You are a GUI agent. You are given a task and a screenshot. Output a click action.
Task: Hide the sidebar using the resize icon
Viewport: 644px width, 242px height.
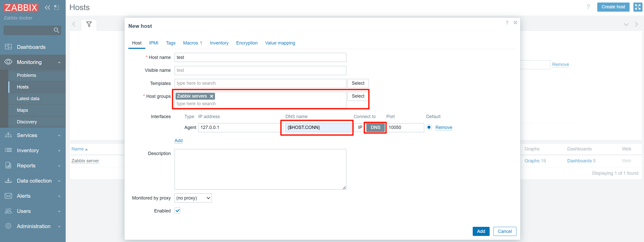[x=57, y=8]
